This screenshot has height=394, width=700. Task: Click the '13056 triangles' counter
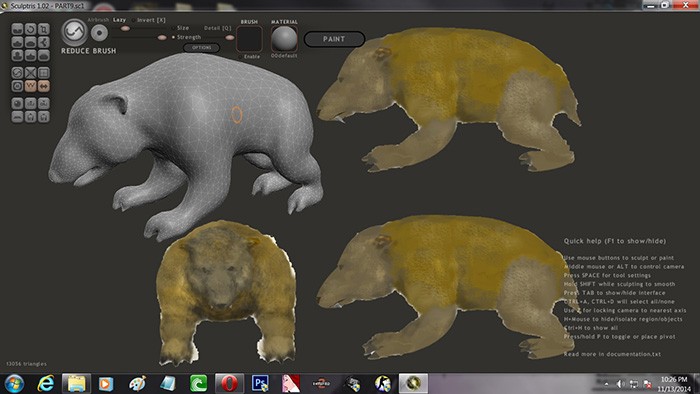(x=26, y=364)
